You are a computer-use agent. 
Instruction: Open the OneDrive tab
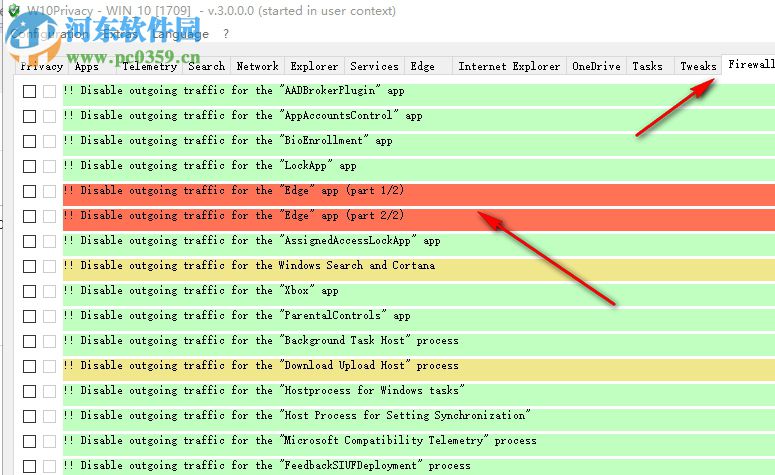click(x=596, y=66)
